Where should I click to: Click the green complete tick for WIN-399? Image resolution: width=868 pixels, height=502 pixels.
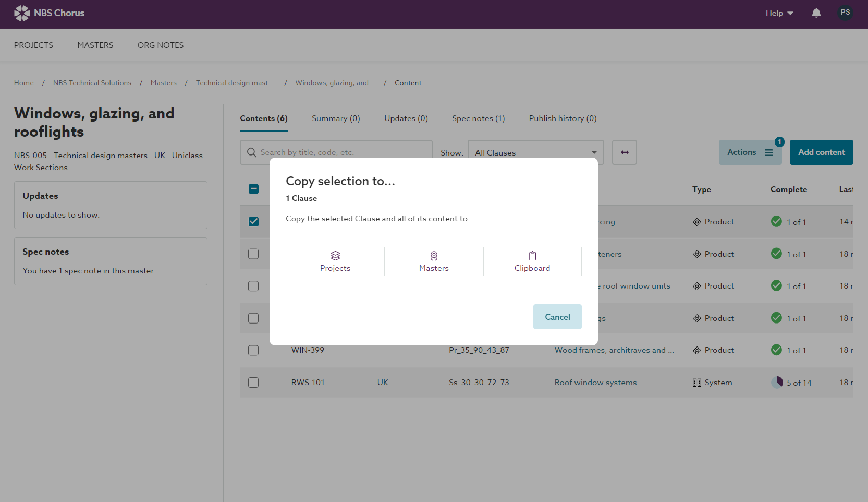click(x=776, y=350)
